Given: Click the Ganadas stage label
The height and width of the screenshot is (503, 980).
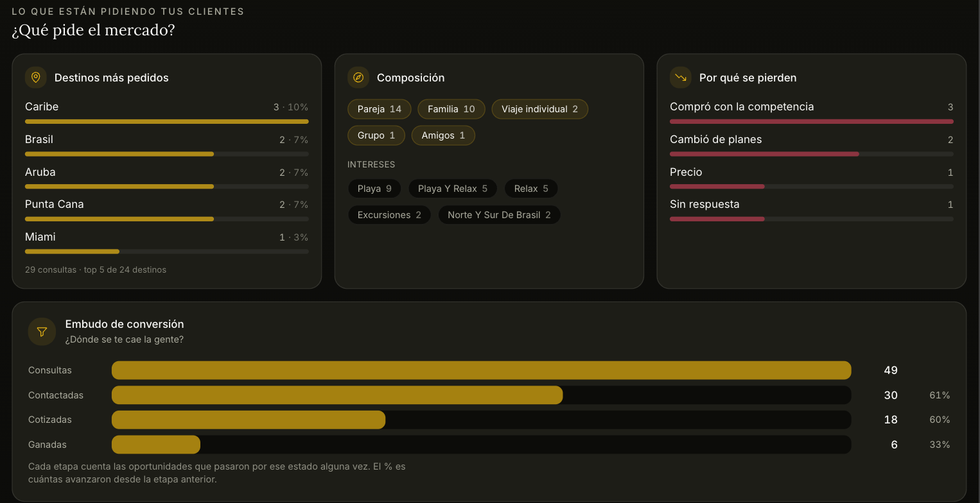Looking at the screenshot, I should pyautogui.click(x=48, y=445).
